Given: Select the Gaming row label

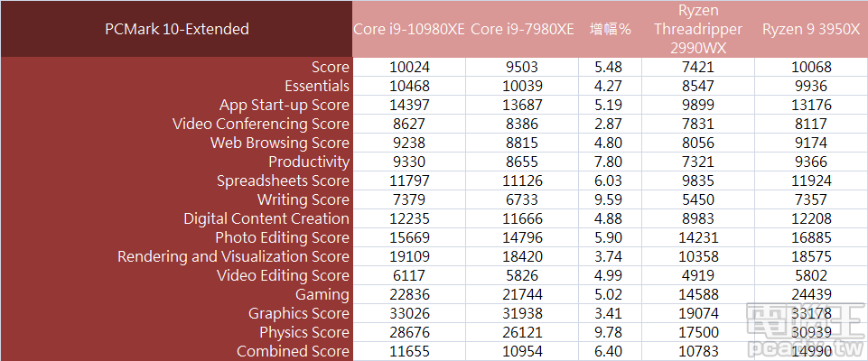Looking at the screenshot, I should (322, 294).
